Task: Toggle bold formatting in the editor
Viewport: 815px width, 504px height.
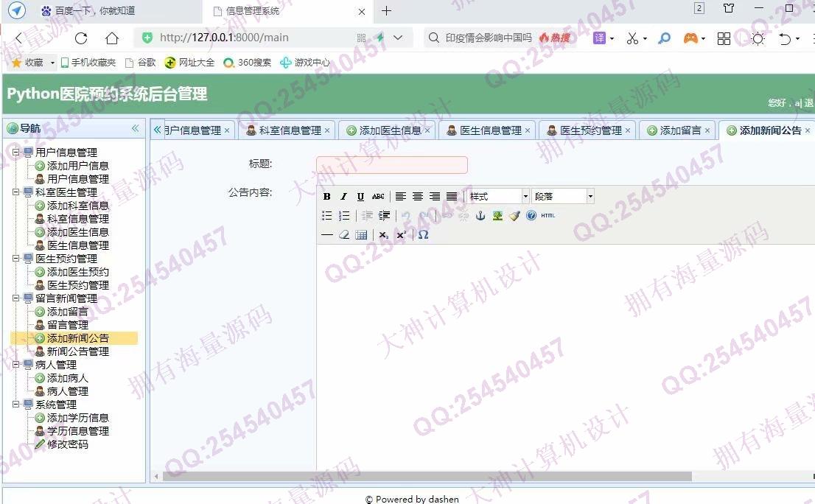Action: 326,197
